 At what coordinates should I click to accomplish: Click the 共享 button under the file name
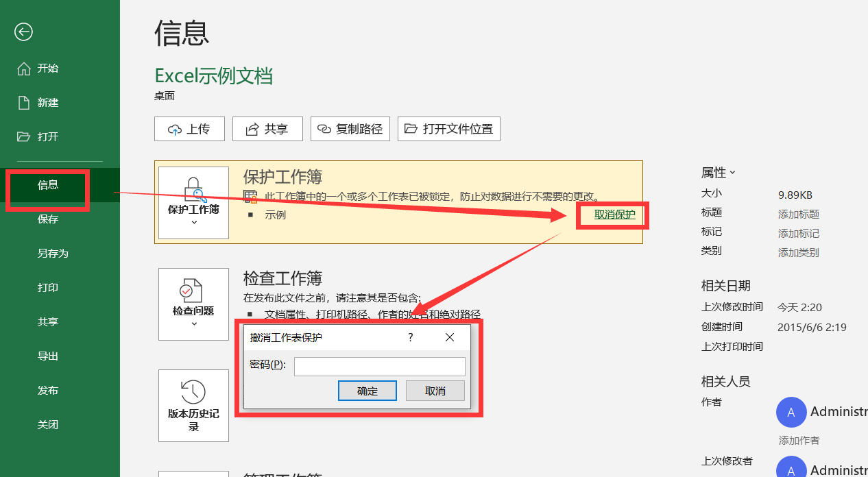click(267, 129)
